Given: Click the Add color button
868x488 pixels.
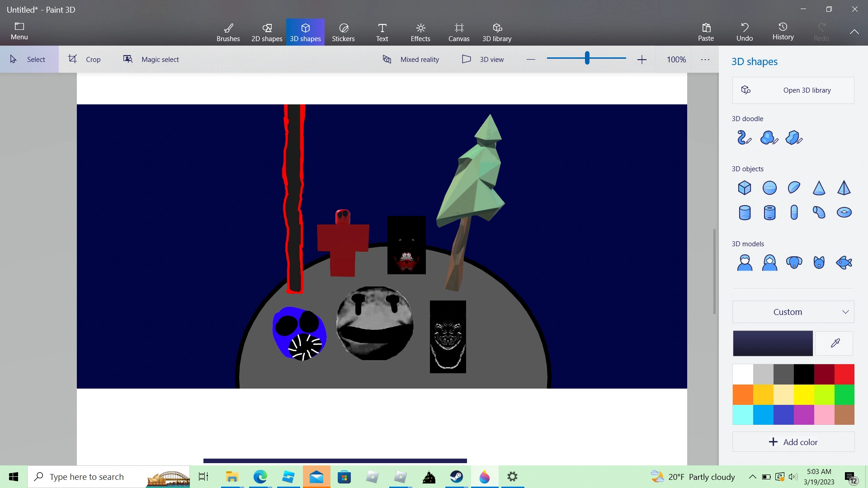Looking at the screenshot, I should point(793,442).
